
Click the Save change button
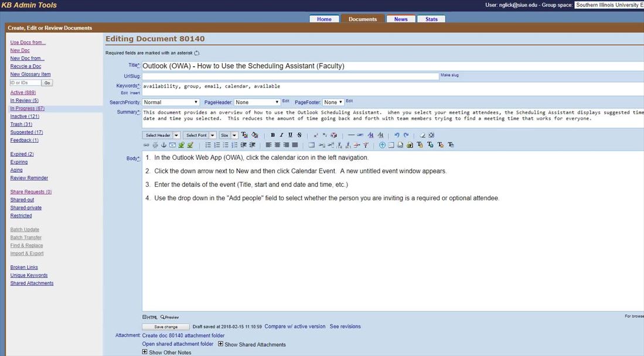pos(166,327)
